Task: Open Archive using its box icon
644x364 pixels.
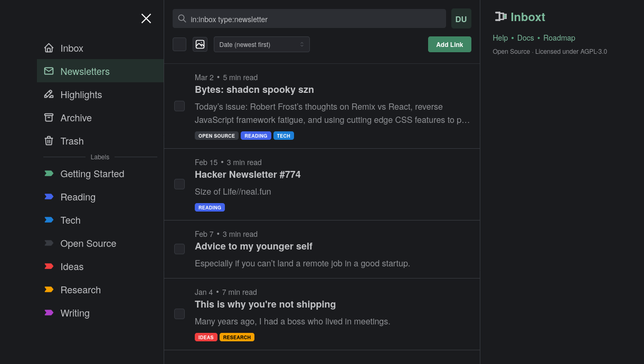Action: pyautogui.click(x=49, y=118)
